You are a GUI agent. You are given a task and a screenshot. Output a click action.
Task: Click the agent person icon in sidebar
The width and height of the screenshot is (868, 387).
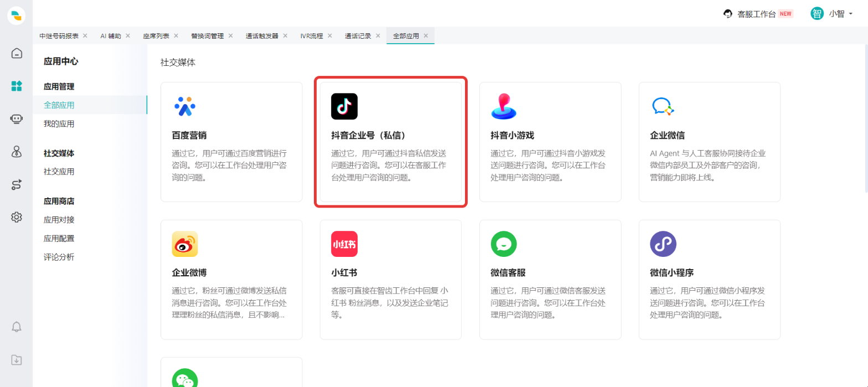click(x=17, y=152)
